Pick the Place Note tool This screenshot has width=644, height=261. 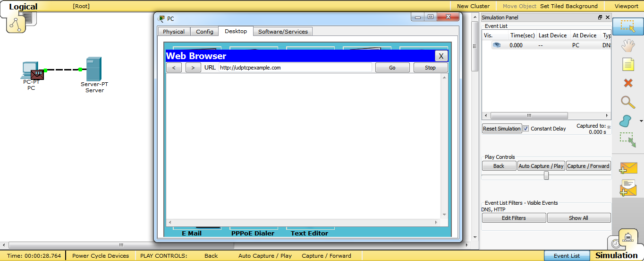point(628,64)
